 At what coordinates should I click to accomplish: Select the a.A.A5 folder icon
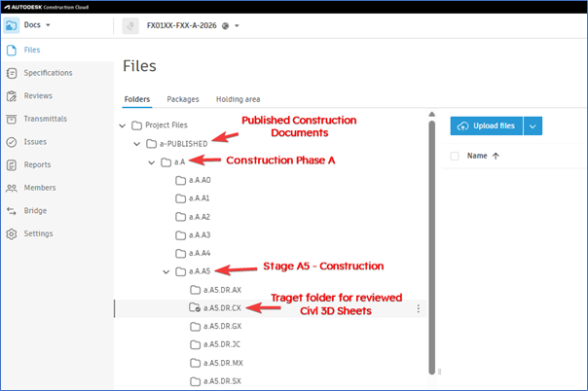coord(180,271)
